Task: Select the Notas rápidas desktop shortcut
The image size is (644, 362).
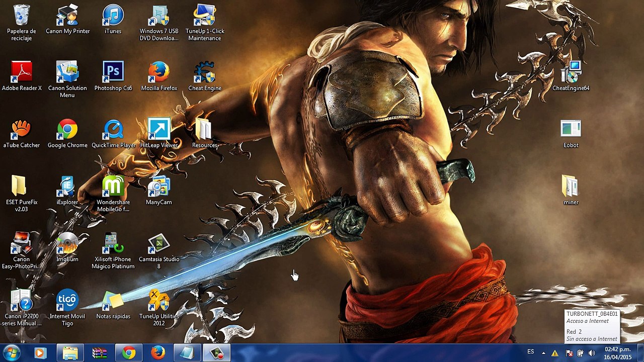Action: [113, 305]
